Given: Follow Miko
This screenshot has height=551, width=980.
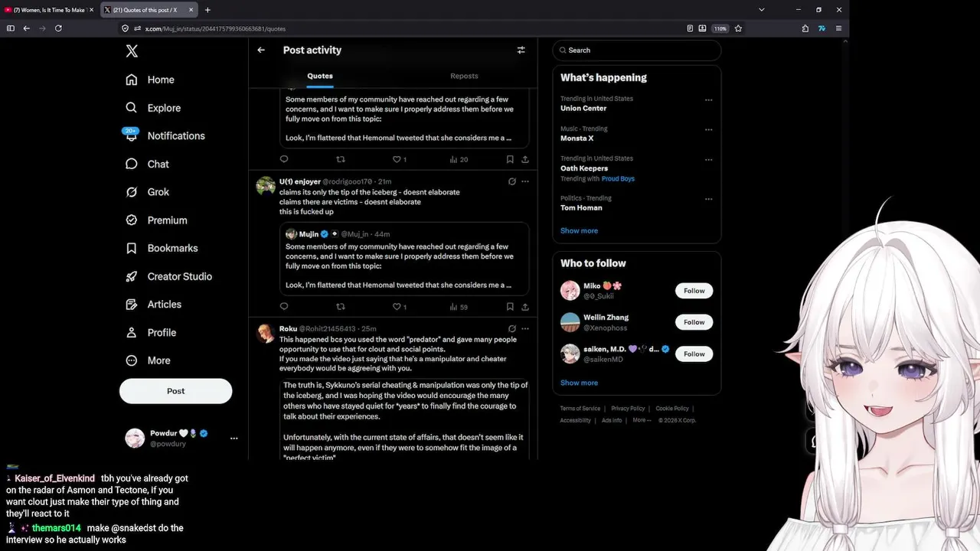Looking at the screenshot, I should (x=694, y=291).
